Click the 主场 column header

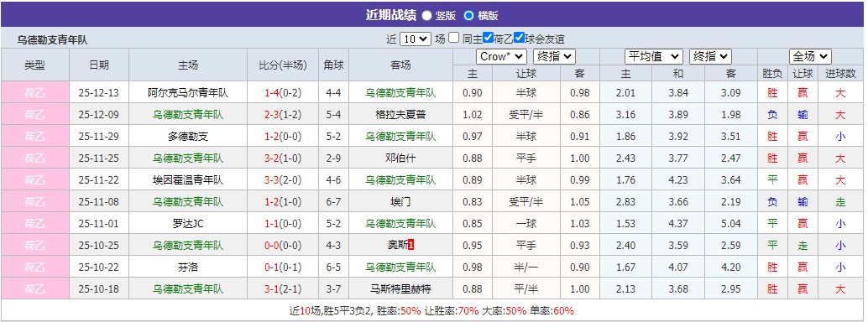click(188, 65)
